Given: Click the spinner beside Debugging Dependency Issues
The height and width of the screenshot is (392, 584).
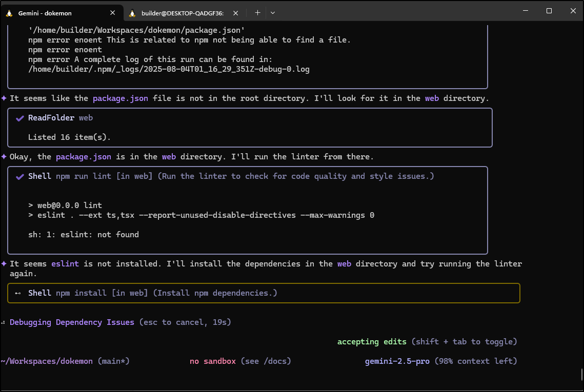Looking at the screenshot, I should [x=3, y=322].
